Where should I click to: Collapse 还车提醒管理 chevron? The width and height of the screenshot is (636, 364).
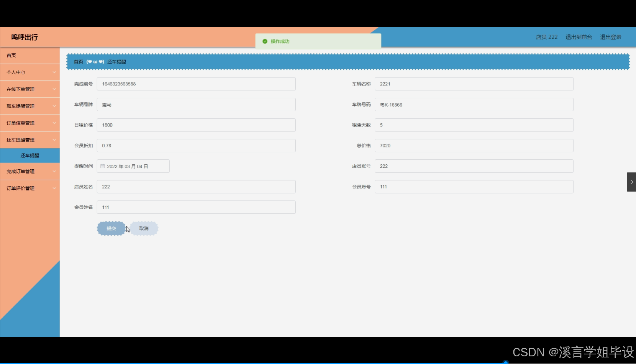coord(54,140)
